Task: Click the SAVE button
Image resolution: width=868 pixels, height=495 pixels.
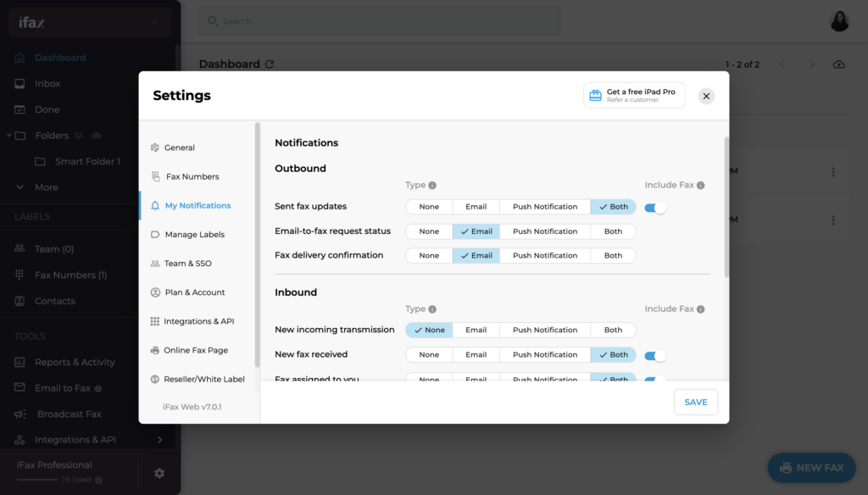Action: (695, 402)
